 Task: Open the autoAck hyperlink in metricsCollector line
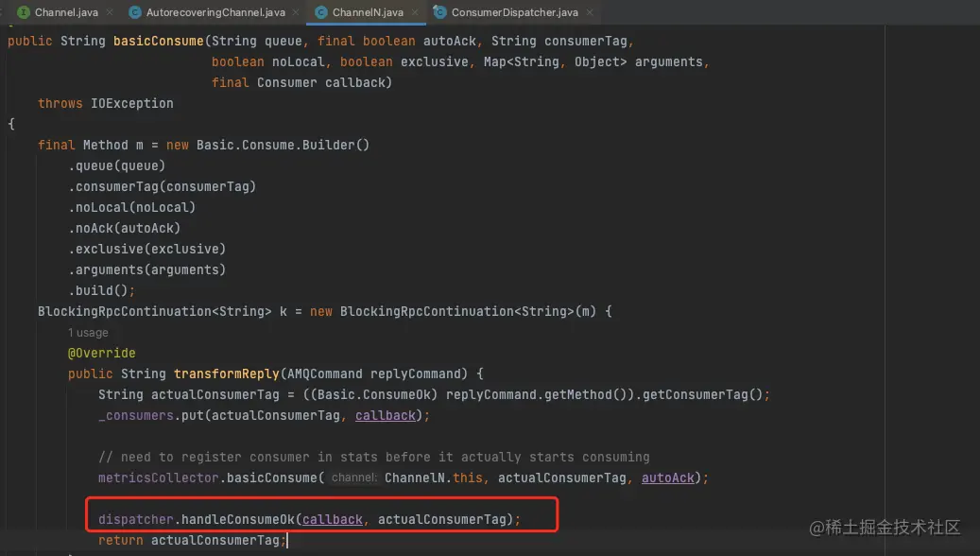pos(667,478)
